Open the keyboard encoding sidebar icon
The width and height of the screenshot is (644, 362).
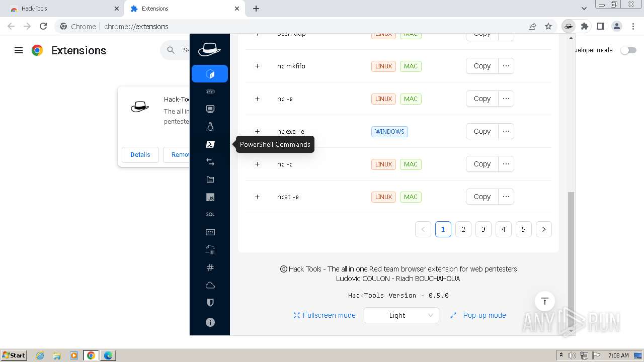coord(210,232)
